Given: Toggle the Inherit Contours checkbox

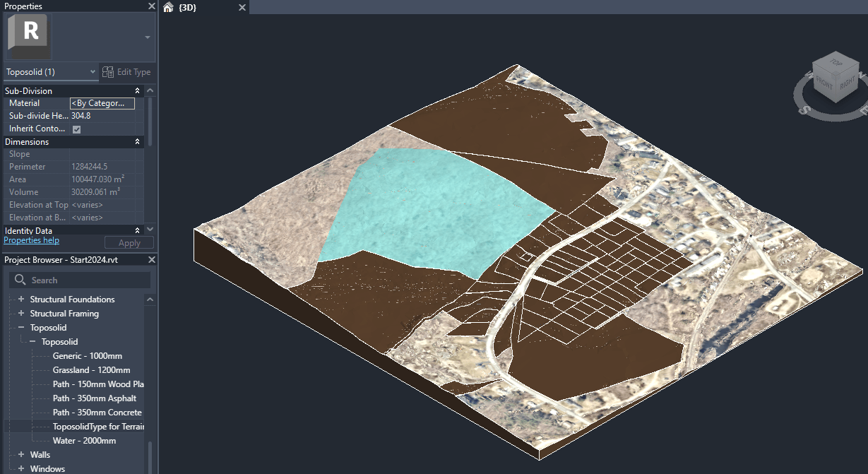Looking at the screenshot, I should (76, 129).
